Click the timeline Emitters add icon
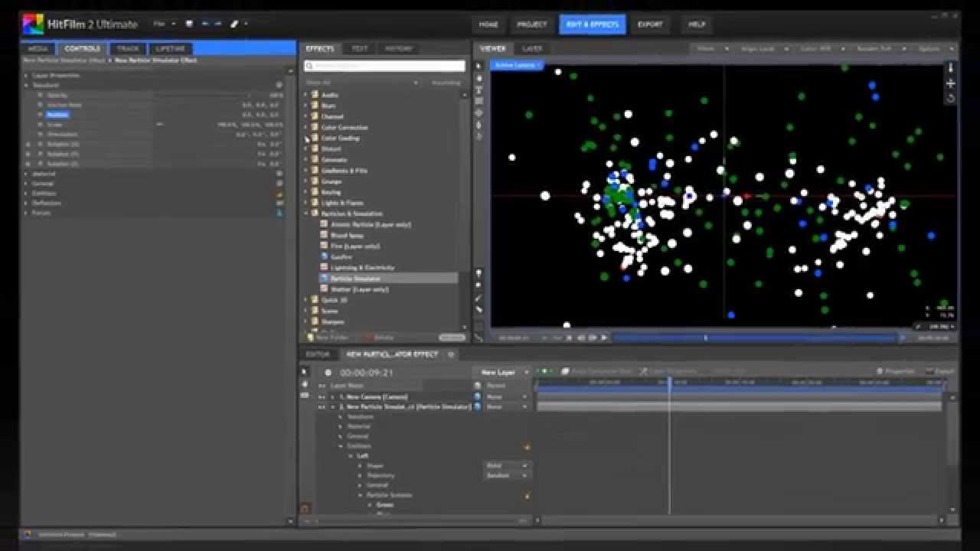This screenshot has height=551, width=980. point(527,446)
